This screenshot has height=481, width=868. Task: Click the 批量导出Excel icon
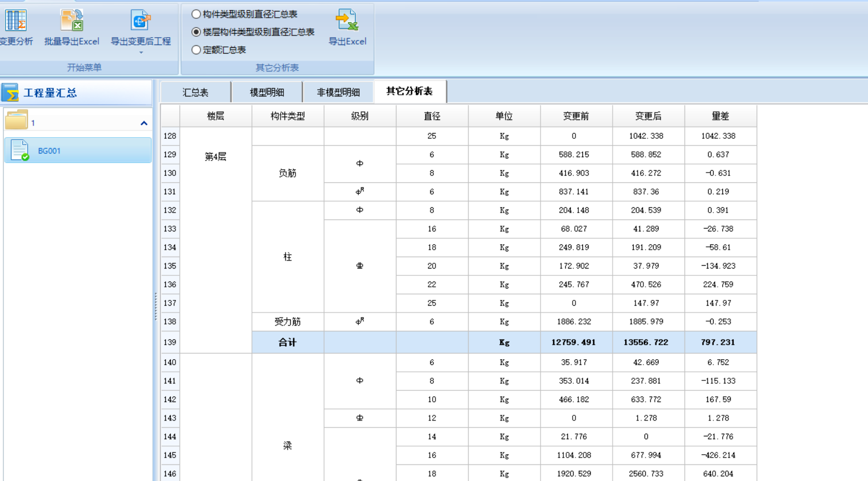coord(72,21)
